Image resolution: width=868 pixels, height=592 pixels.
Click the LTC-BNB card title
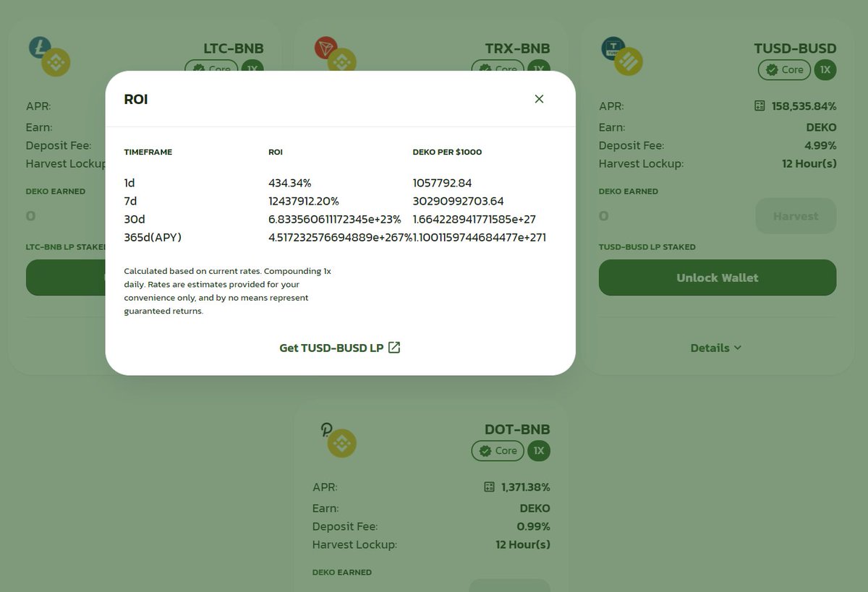tap(234, 48)
